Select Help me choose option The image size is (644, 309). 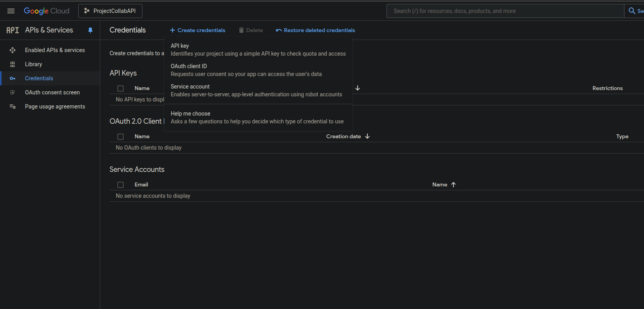(258, 117)
